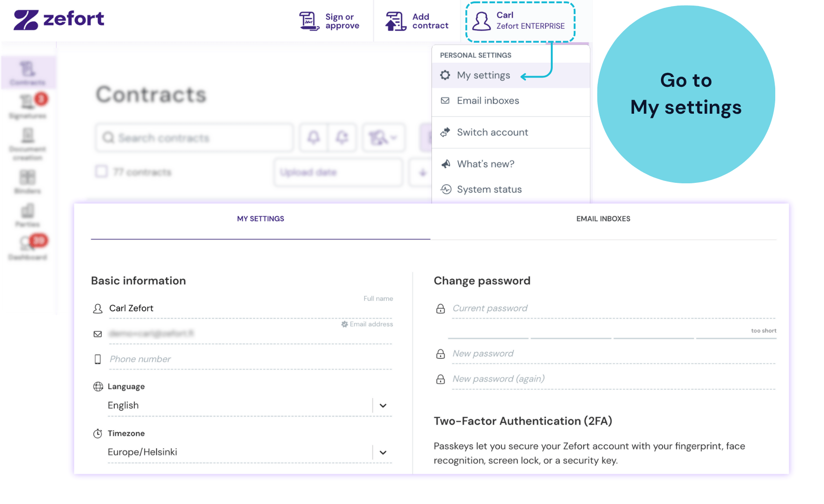Screen dimensions: 824x504
Task: Tick the 77 contracts checkbox
Action: (101, 172)
